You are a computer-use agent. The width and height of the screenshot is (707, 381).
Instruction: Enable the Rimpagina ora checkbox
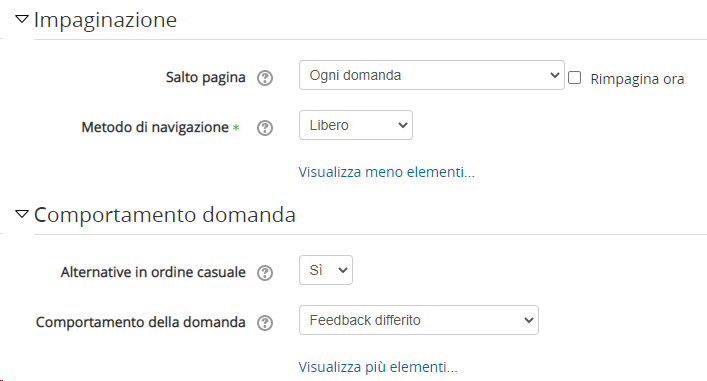[x=574, y=78]
